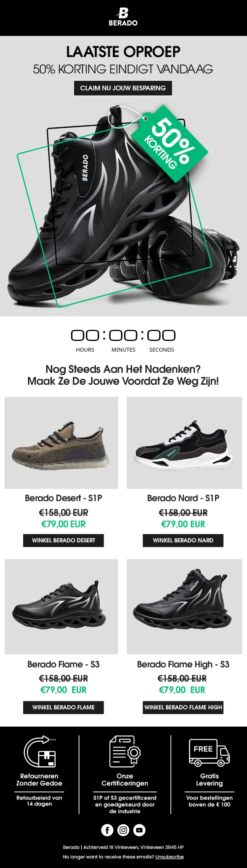Click the green 50% Korting tag
This screenshot has width=247, height=868.
[170, 144]
